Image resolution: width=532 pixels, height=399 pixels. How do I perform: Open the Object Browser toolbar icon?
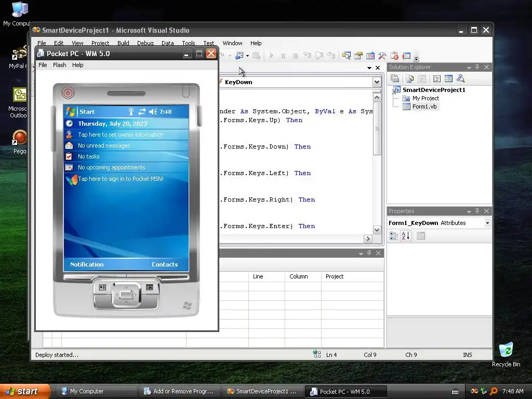click(x=370, y=55)
